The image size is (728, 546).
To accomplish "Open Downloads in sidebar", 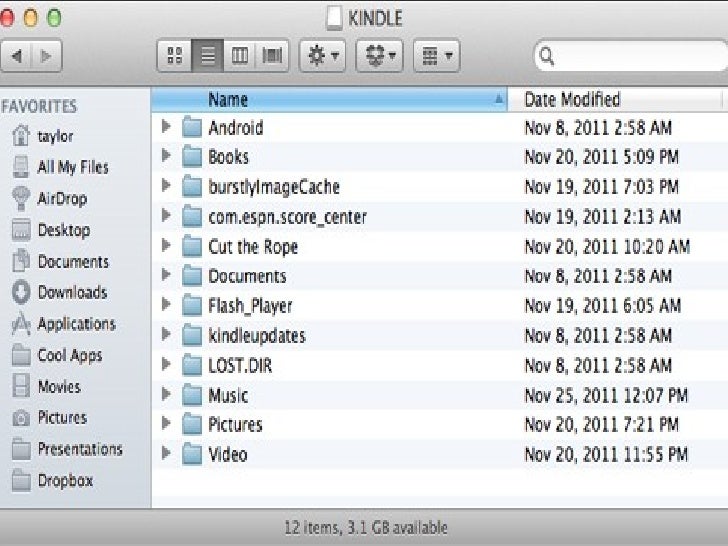I will (x=59, y=292).
